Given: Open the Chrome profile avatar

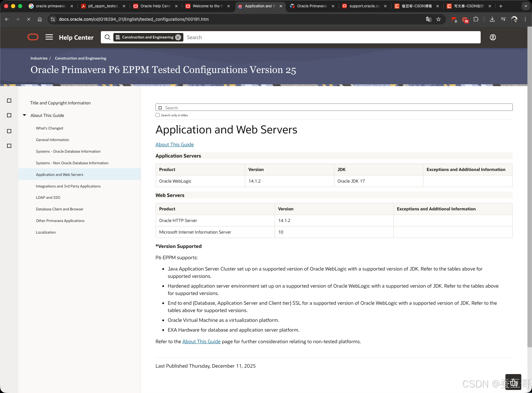Looking at the screenshot, I should 514,19.
